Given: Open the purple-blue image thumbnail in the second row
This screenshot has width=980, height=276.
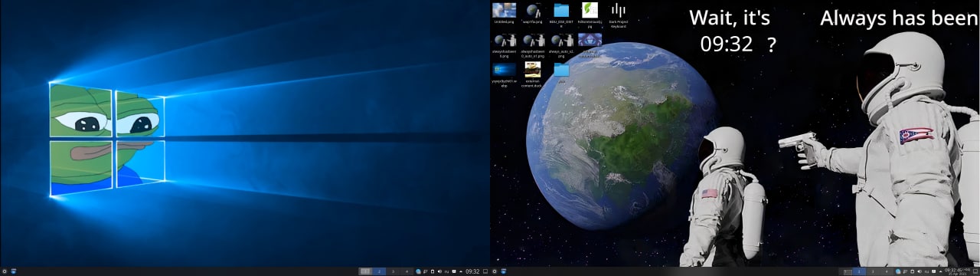Looking at the screenshot, I should 590,39.
